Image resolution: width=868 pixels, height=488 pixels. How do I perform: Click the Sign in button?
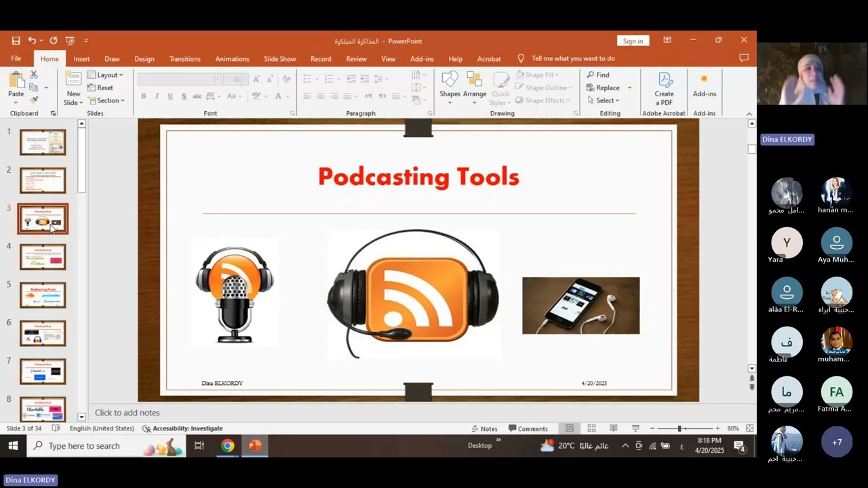pyautogui.click(x=633, y=41)
